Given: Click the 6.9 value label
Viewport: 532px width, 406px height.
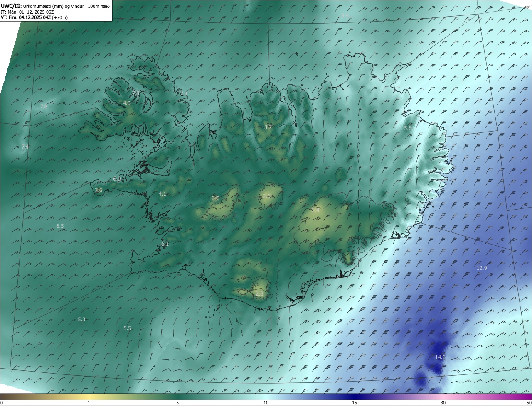Looking at the screenshot, I should coord(117,179).
